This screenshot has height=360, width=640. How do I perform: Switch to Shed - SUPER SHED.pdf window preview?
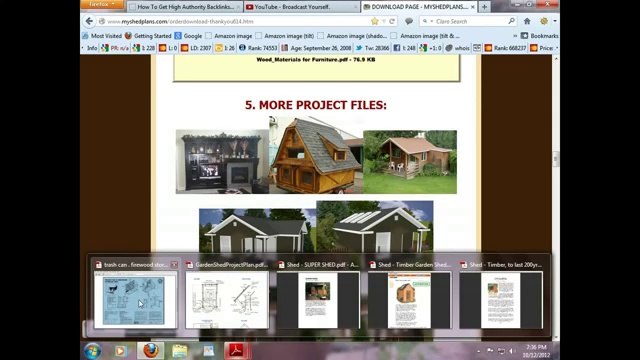(318, 300)
